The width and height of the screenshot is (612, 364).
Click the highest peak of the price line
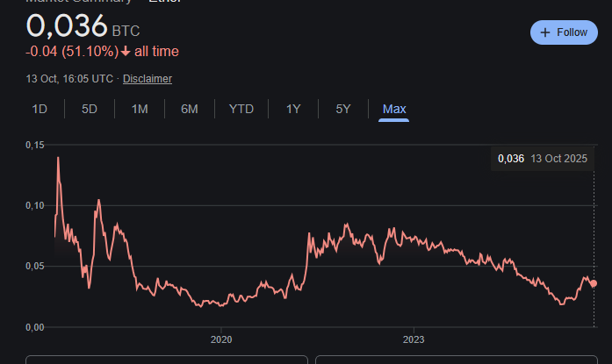(58, 158)
